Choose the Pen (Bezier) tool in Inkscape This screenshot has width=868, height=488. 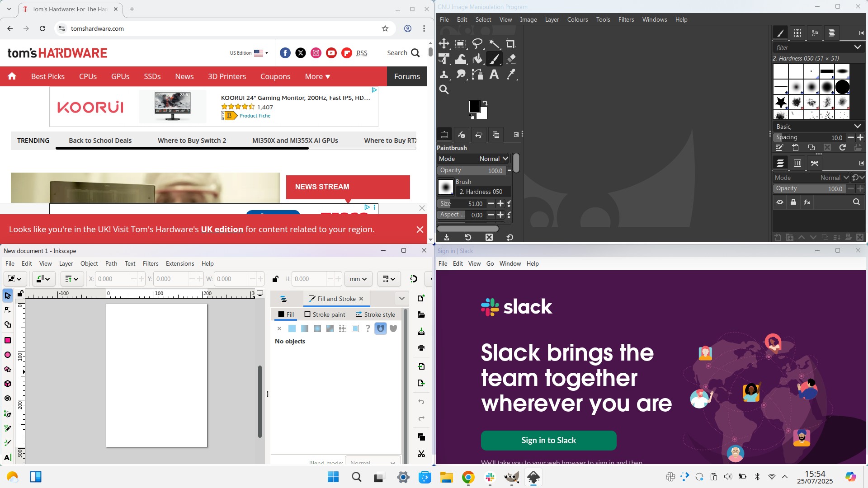8,413
